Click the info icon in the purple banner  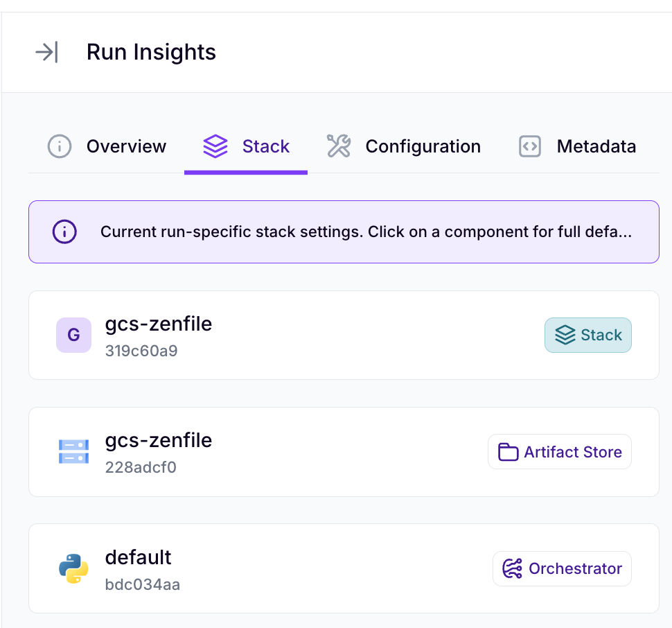[64, 232]
